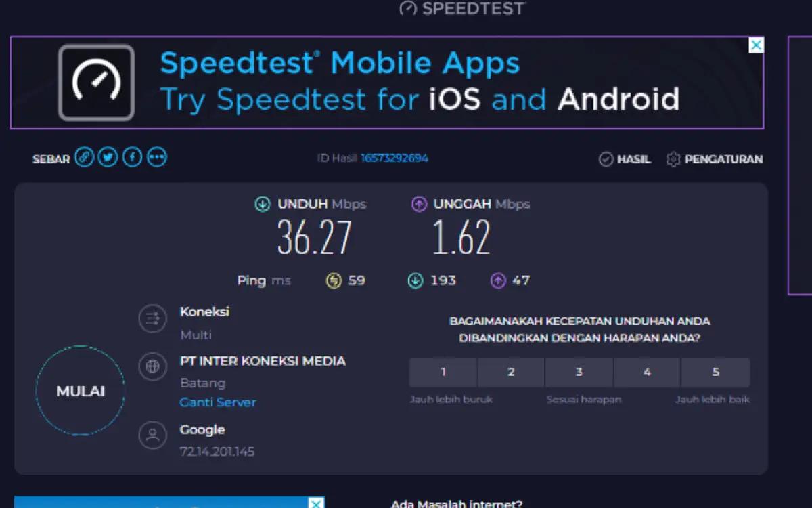The height and width of the screenshot is (508, 812).
Task: Start a new test with MULAI button
Action: tap(80, 391)
